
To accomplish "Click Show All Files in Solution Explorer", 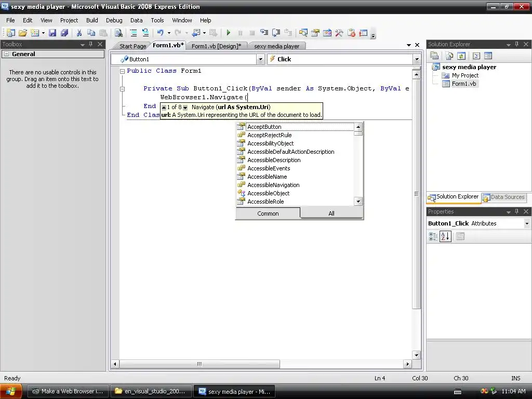I will point(449,56).
